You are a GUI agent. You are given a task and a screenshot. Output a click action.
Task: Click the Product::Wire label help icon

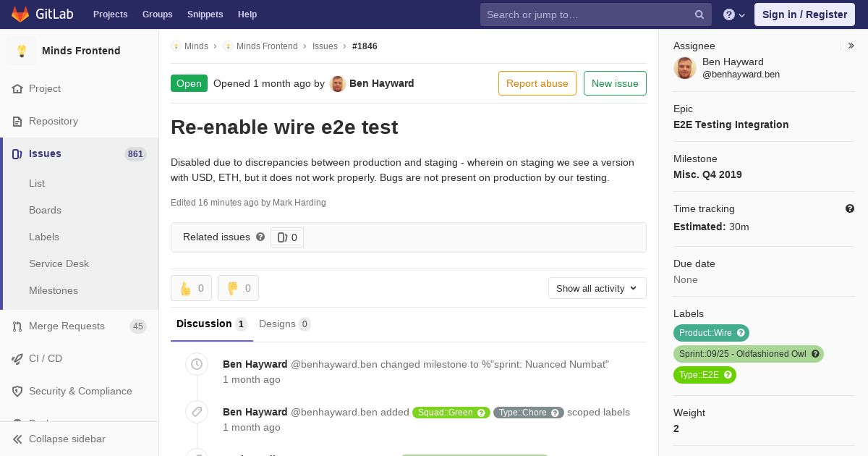(741, 333)
